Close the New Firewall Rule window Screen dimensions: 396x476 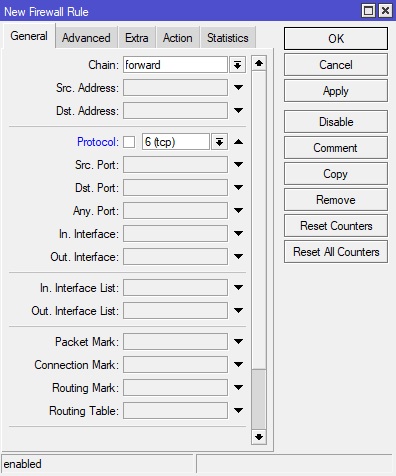385,11
